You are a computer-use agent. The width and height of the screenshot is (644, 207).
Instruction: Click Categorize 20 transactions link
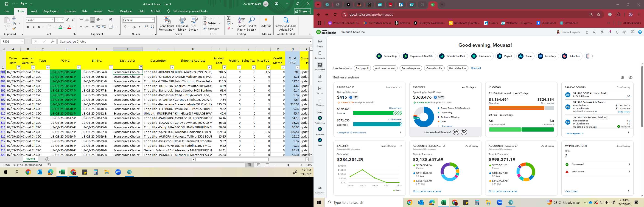pos(352,132)
